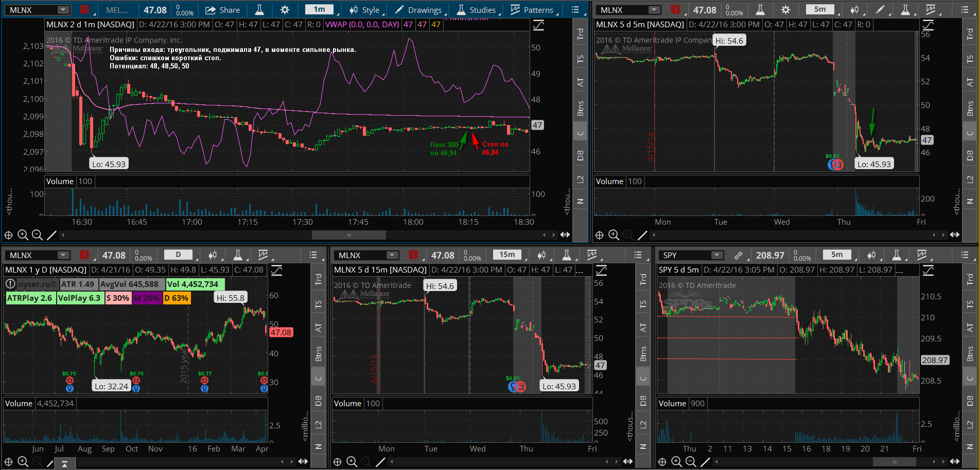Click the flask icon beside Share on 1m chart
Image resolution: width=980 pixels, height=470 pixels.
pos(259,10)
